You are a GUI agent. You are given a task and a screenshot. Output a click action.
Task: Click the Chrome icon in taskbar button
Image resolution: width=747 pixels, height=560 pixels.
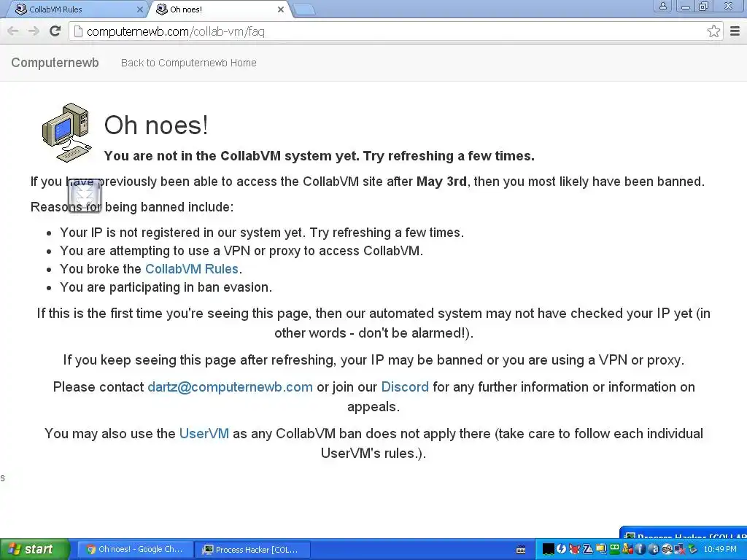(91, 550)
